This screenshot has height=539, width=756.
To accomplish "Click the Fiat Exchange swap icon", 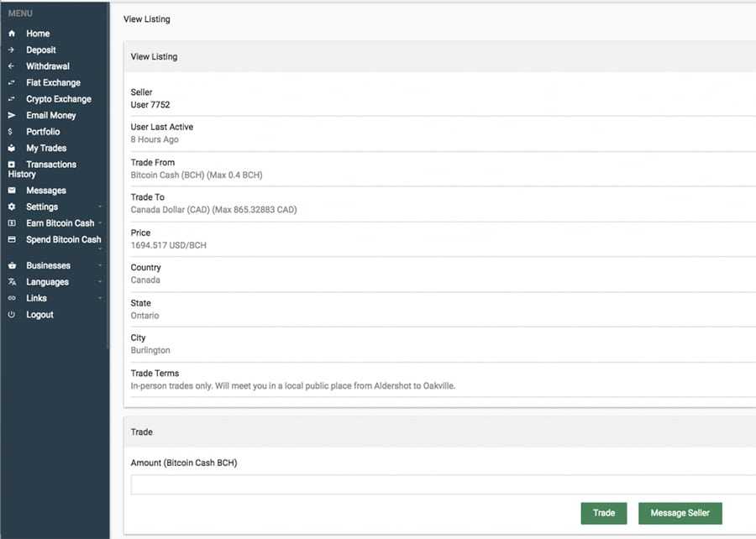I will pyautogui.click(x=12, y=83).
